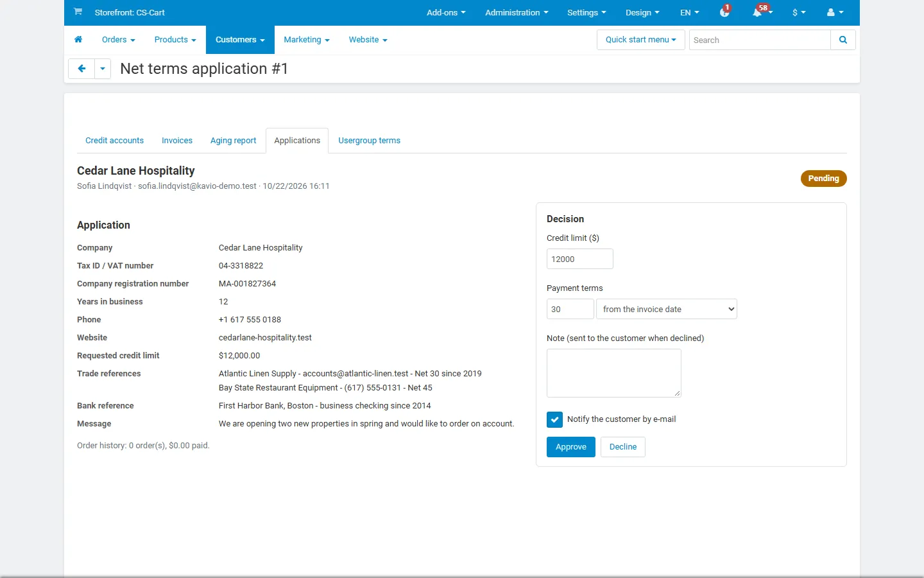Open the EN language menu
924x578 pixels.
point(690,12)
